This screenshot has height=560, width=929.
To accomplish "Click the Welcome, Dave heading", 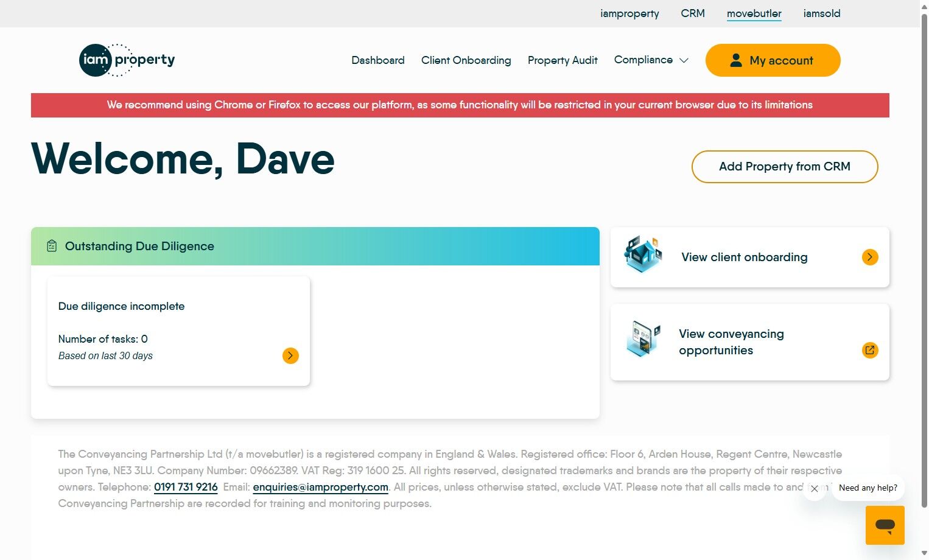I will coord(183,159).
